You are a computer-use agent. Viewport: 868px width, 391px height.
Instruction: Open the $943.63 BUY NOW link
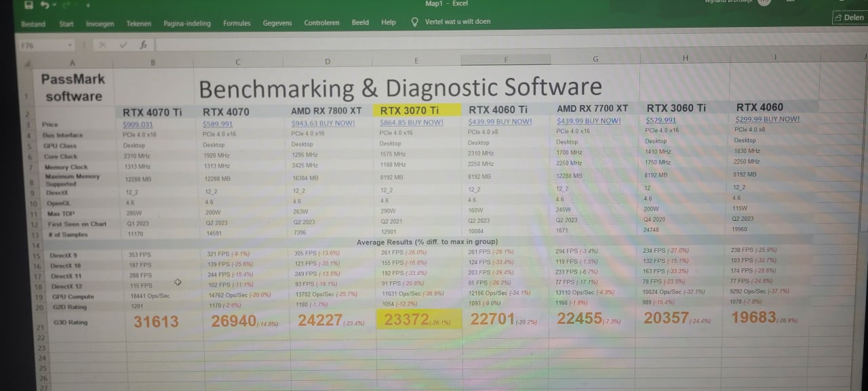click(323, 123)
